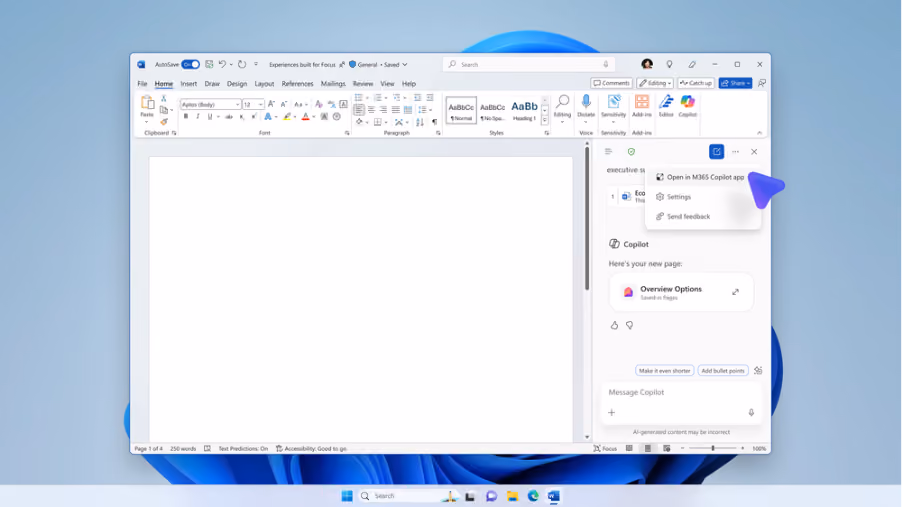Image resolution: width=903 pixels, height=507 pixels.
Task: Switch to the Insert tab
Action: (x=188, y=84)
